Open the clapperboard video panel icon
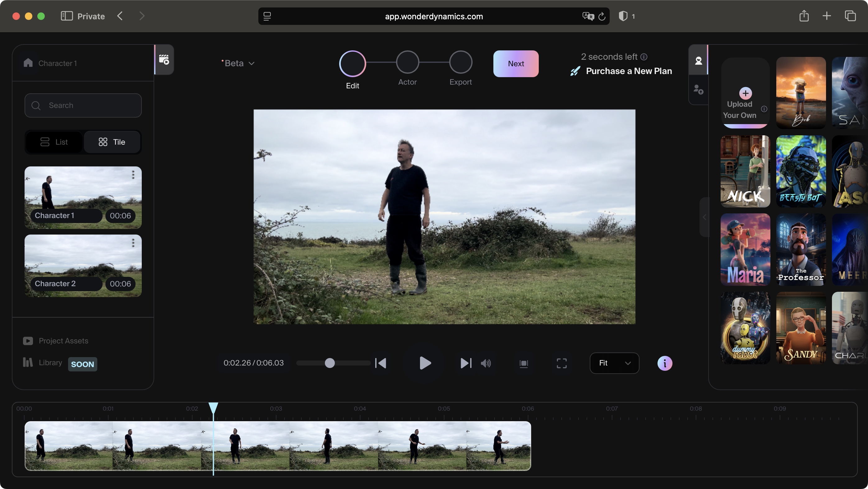 (x=164, y=60)
